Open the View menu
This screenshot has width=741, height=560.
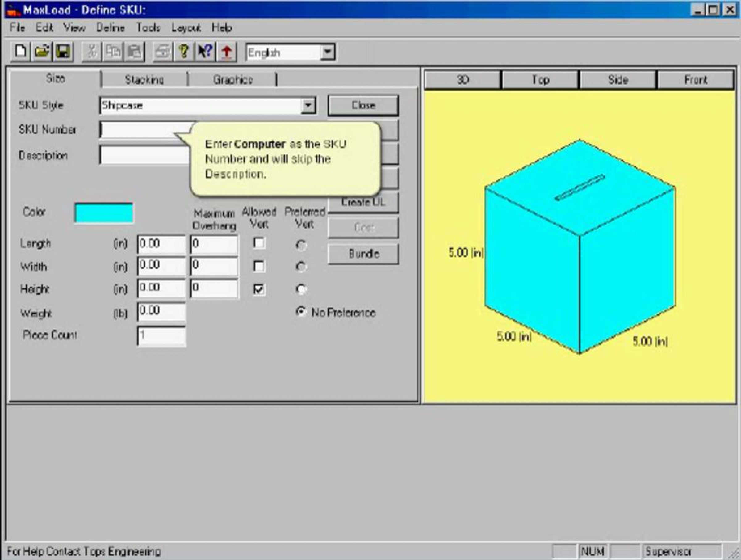pyautogui.click(x=74, y=27)
